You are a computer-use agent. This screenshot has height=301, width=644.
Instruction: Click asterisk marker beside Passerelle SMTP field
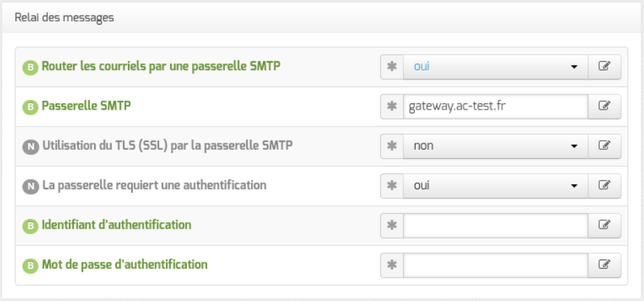coord(392,106)
